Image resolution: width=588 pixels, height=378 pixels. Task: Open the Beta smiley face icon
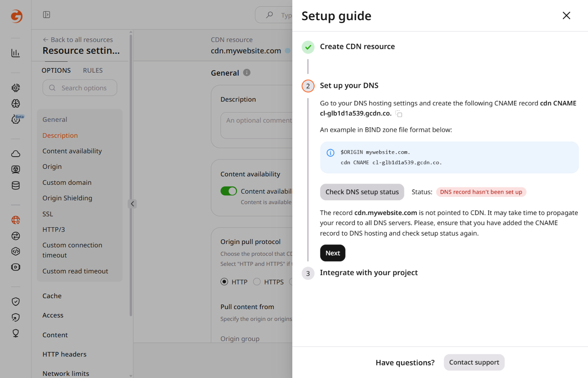[16, 119]
